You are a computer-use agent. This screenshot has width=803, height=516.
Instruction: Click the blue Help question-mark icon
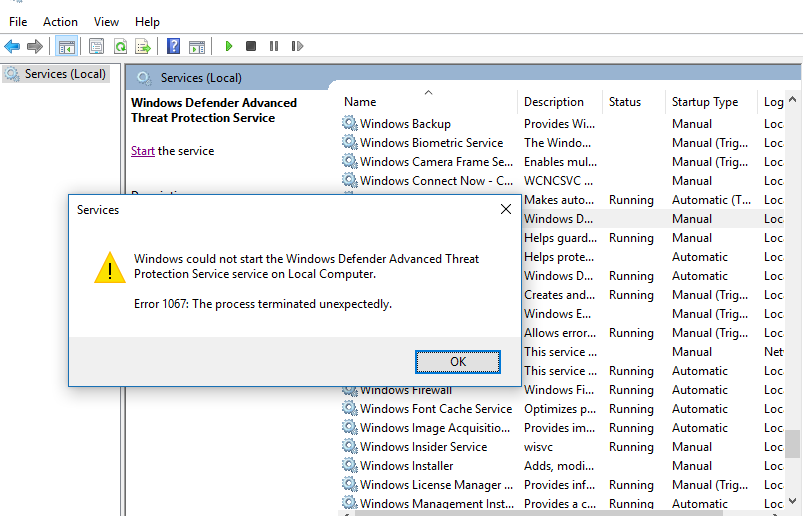(x=173, y=46)
